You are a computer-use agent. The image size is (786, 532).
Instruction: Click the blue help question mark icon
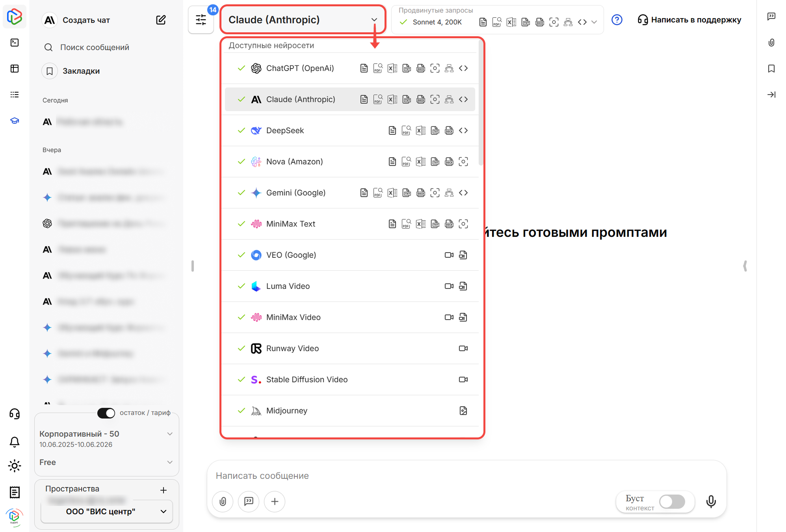[x=617, y=20]
